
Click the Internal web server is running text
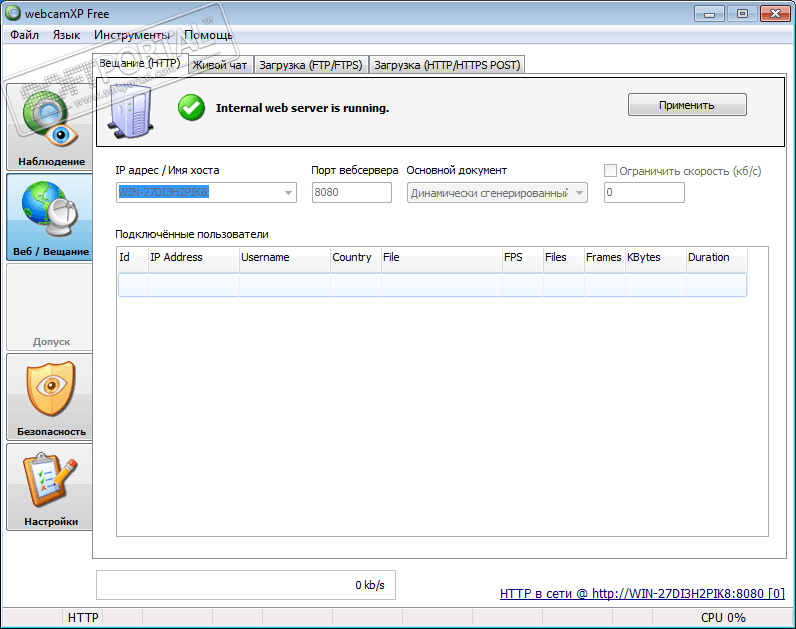pyautogui.click(x=303, y=108)
